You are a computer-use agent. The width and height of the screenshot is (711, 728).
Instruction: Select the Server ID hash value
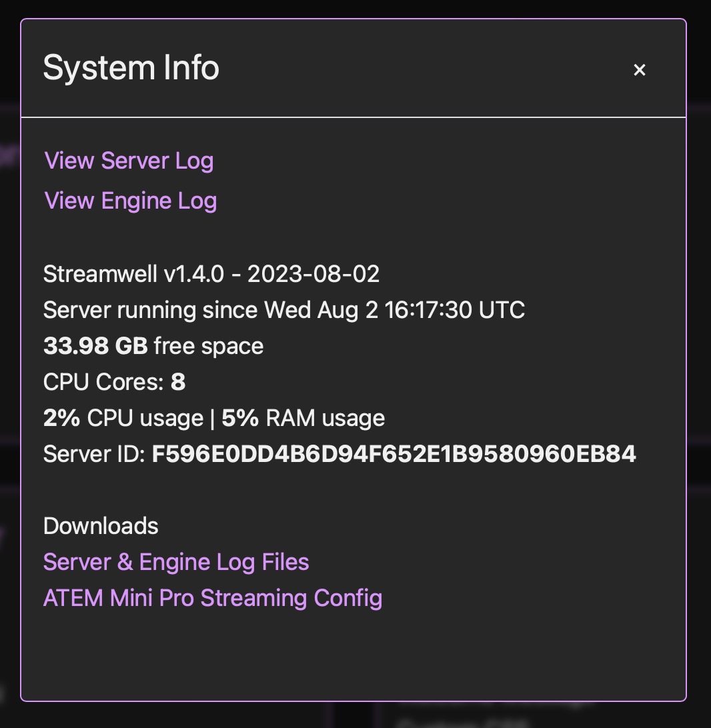(394, 454)
